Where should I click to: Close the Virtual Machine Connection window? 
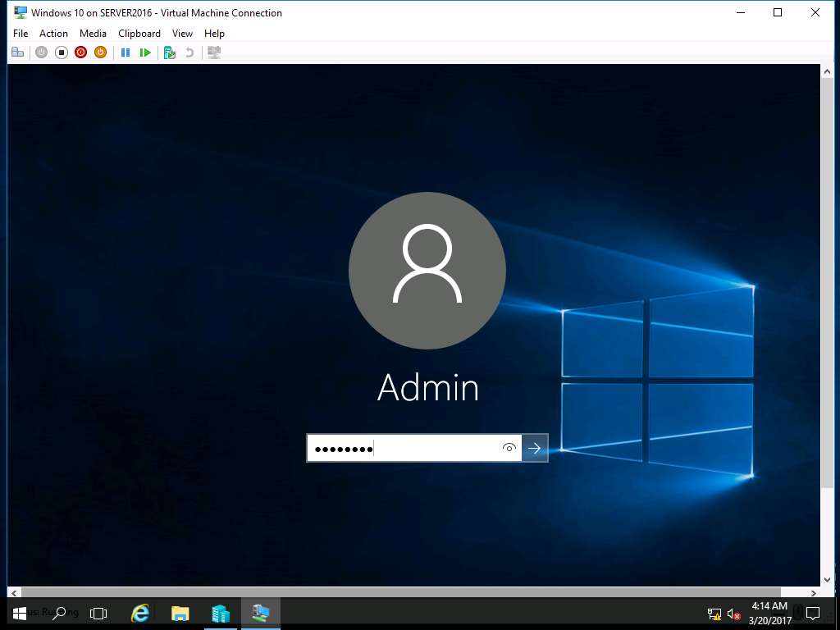815,12
